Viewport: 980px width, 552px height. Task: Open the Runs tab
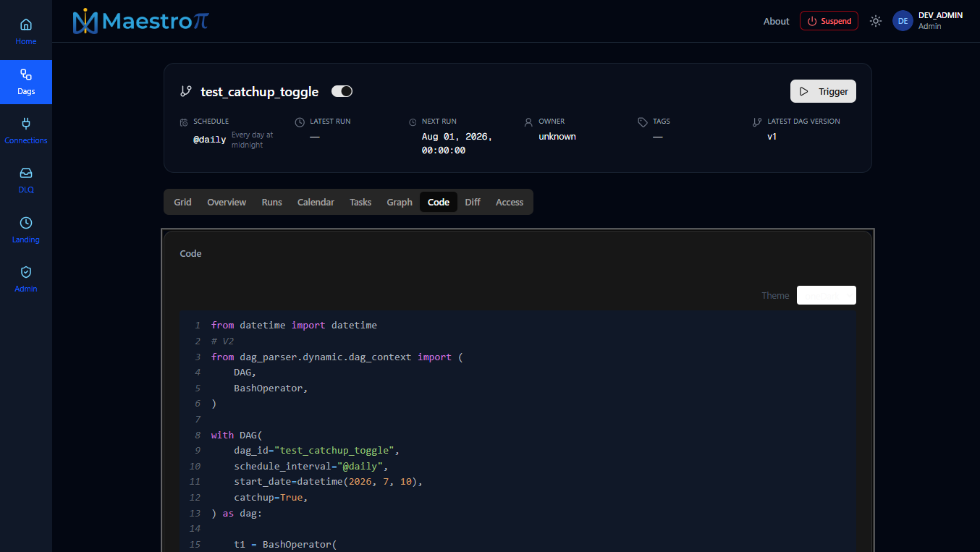point(271,202)
